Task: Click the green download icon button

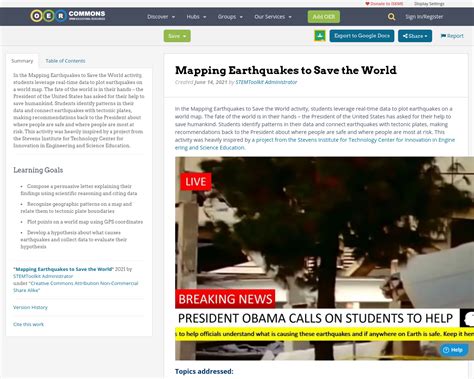Action: (x=320, y=36)
